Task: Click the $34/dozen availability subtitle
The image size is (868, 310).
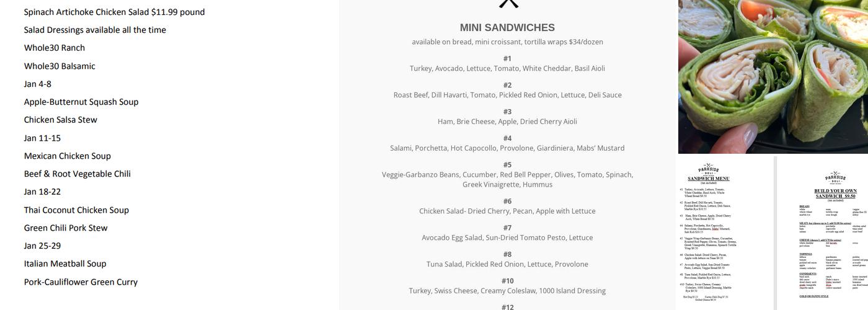Action: [x=507, y=42]
